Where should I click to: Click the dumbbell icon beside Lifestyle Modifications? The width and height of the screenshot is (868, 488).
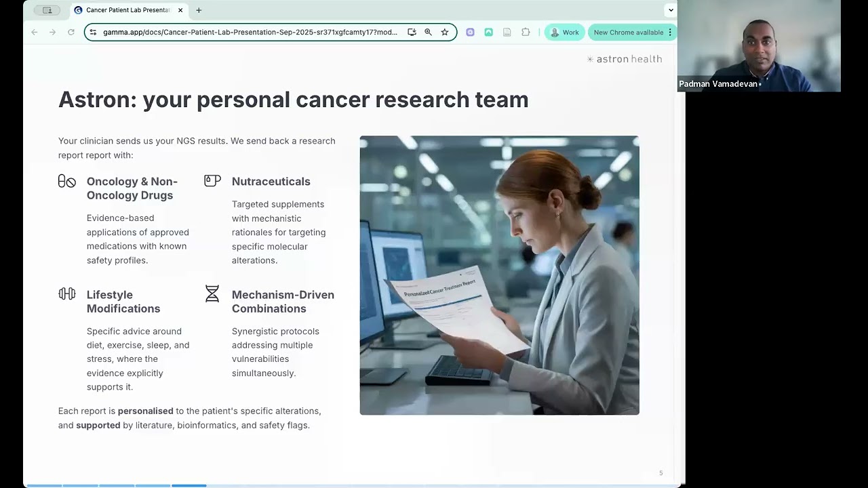[66, 293]
